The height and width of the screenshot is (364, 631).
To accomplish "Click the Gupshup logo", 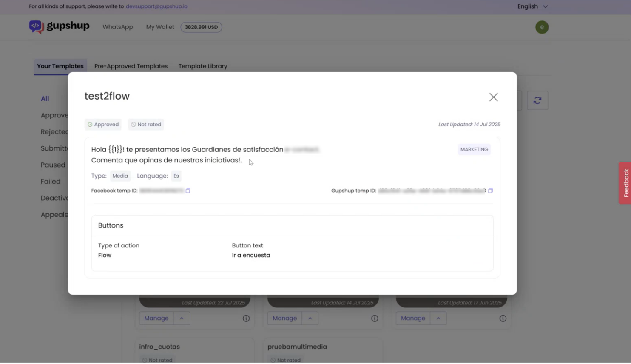I will tap(59, 26).
